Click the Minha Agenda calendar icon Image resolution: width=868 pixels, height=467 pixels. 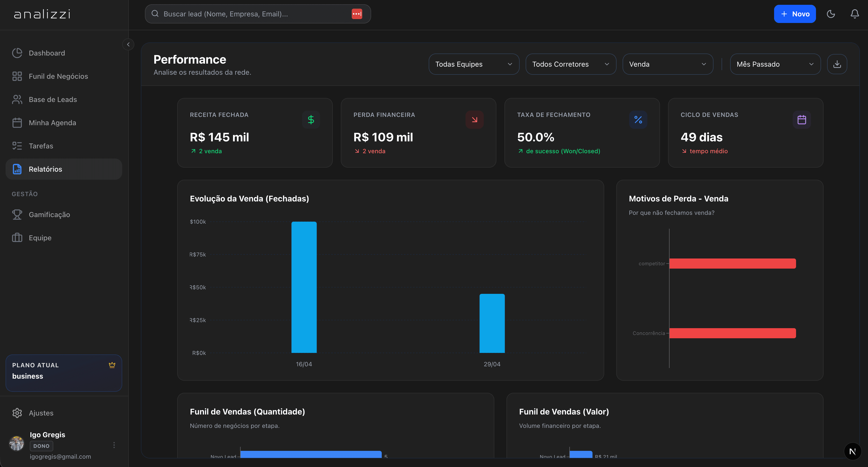(17, 123)
